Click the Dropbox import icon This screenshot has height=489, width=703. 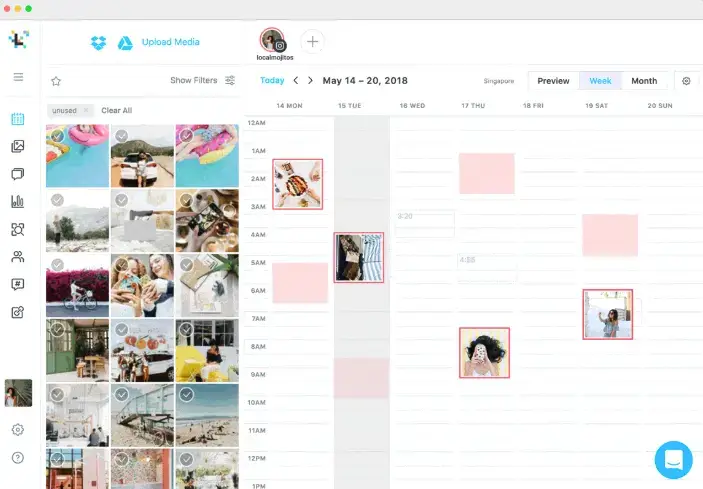(98, 43)
